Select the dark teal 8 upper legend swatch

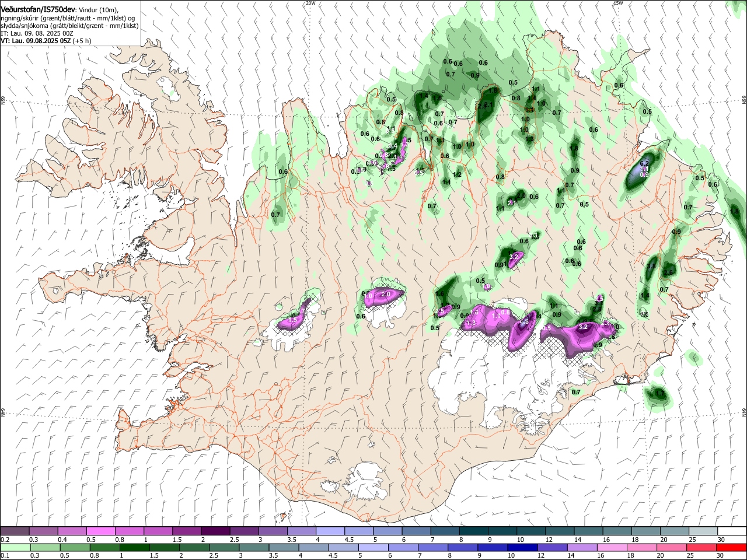click(474, 531)
